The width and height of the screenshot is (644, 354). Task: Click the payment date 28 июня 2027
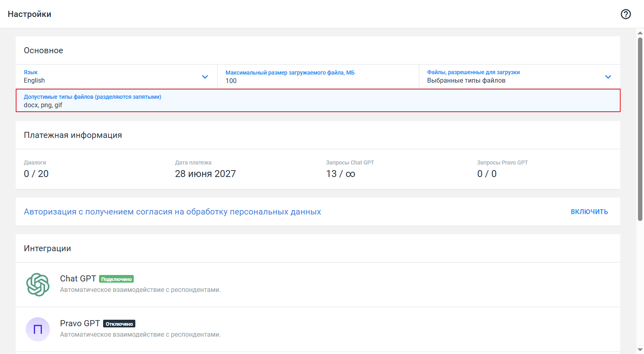(x=205, y=174)
